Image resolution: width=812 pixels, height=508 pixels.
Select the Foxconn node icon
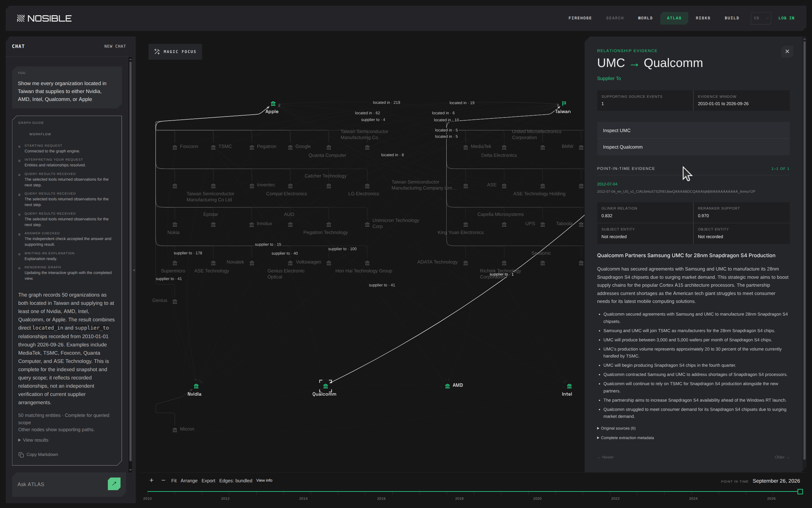point(175,148)
